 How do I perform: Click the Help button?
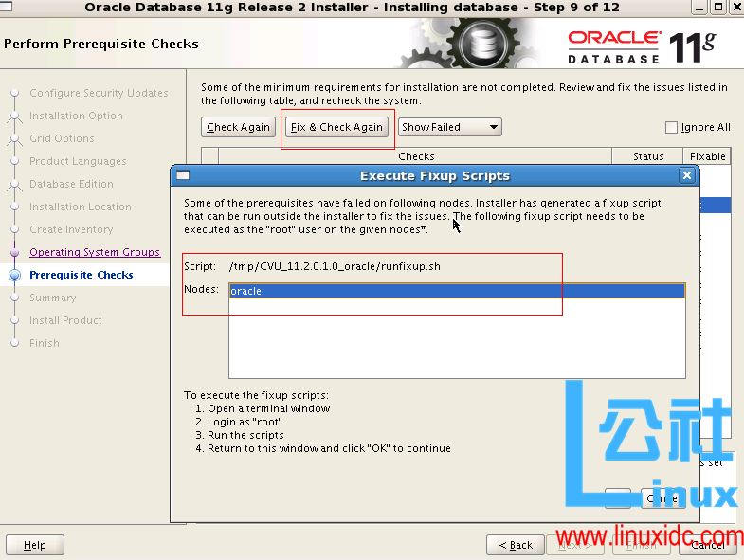click(x=35, y=545)
